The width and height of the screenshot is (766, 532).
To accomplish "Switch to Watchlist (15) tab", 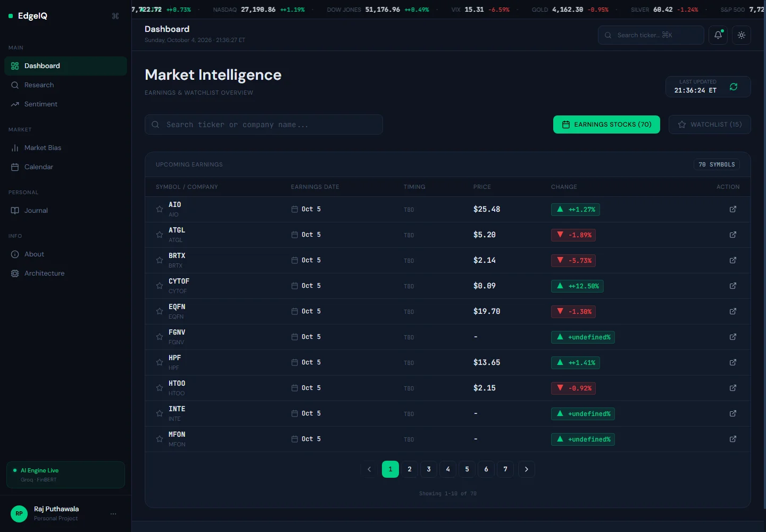I will tap(710, 124).
